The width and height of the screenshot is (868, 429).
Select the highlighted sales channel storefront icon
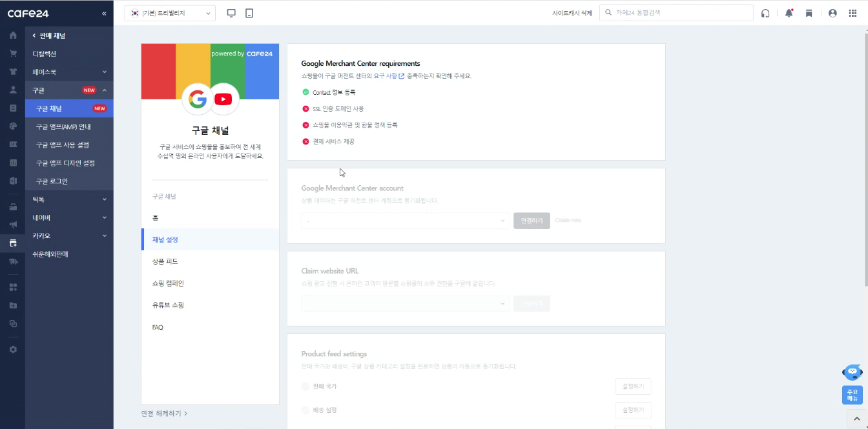point(13,243)
